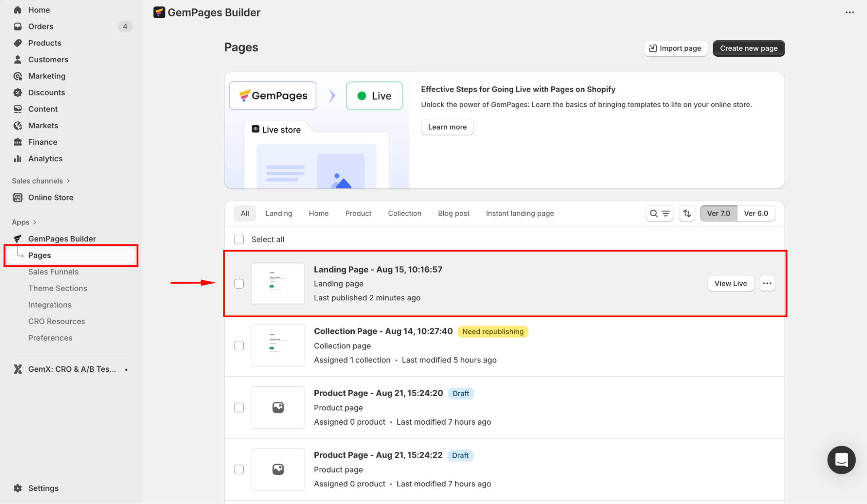Switch to Ver 6.0 toggle
The image size is (867, 504).
tap(756, 213)
